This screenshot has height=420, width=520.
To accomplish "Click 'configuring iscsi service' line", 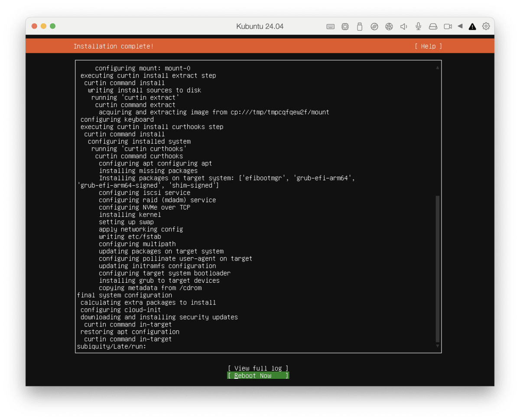I will click(x=144, y=193).
